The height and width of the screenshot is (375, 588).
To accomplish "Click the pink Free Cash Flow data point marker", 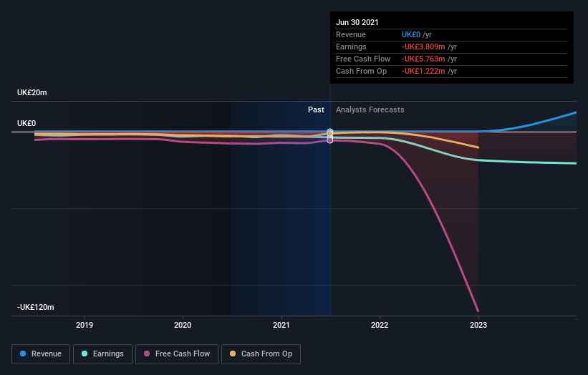I will pos(330,140).
